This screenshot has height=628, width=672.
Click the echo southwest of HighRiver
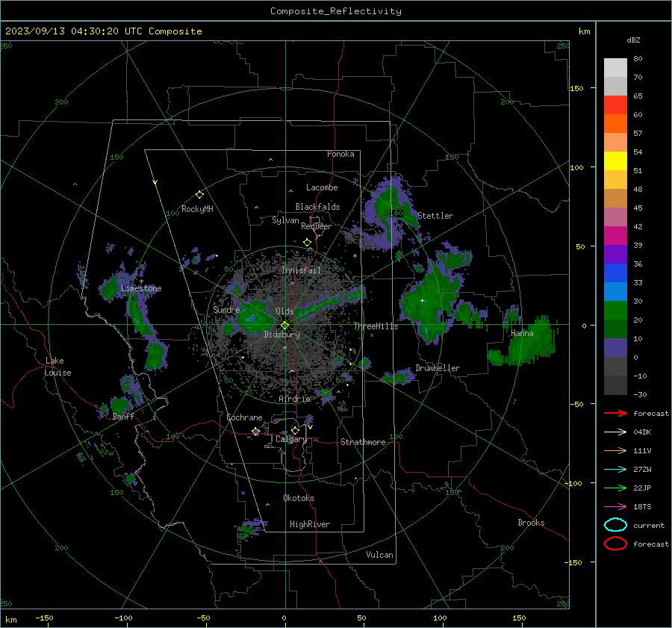(250, 529)
